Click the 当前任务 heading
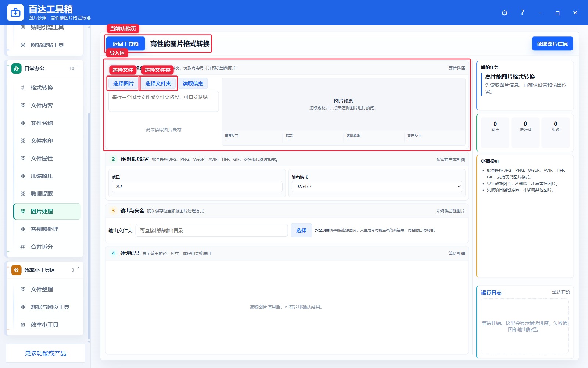The height and width of the screenshot is (368, 588). 490,67
